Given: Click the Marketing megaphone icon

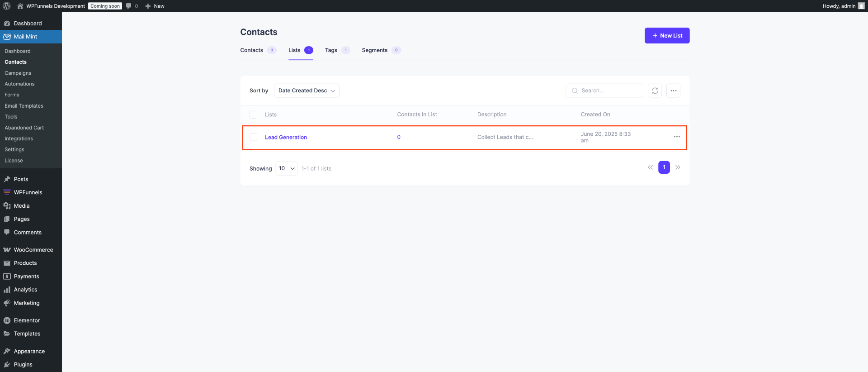Looking at the screenshot, I should tap(7, 303).
